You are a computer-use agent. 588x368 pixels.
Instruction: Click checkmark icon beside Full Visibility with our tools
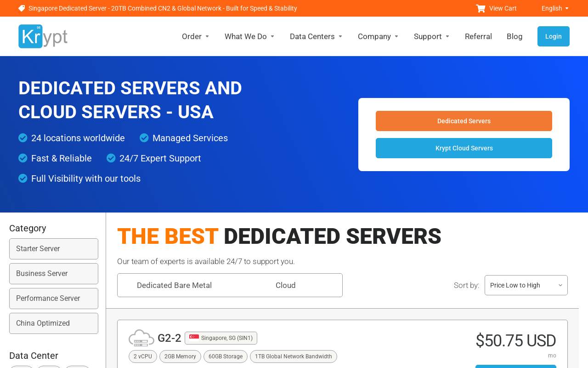(x=23, y=178)
